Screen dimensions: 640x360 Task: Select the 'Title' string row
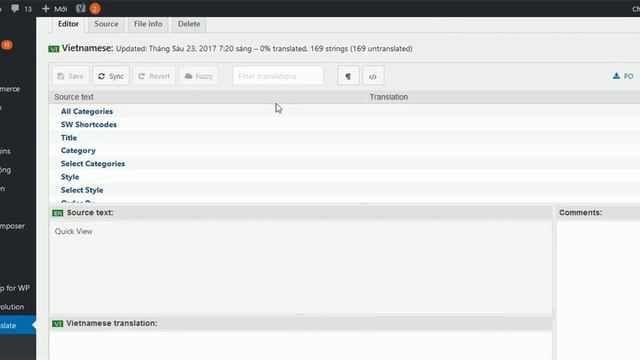point(344,138)
